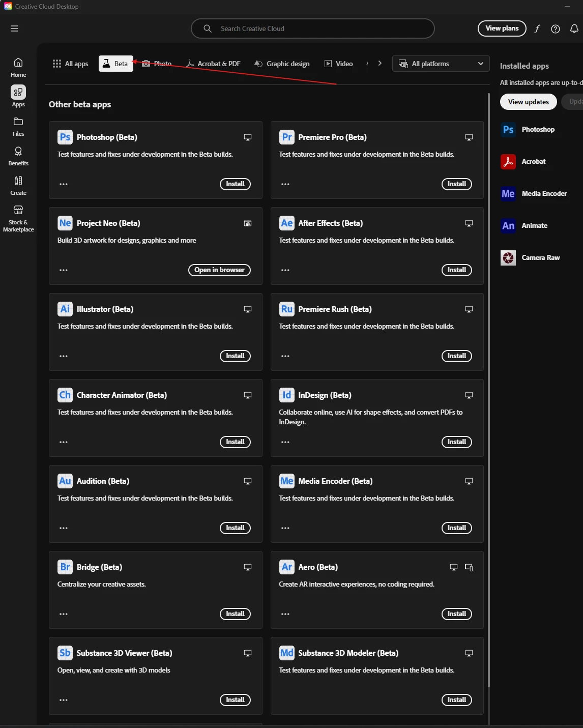Click the Illustrator (Beta) app icon
This screenshot has width=583, height=728.
pyautogui.click(x=65, y=309)
